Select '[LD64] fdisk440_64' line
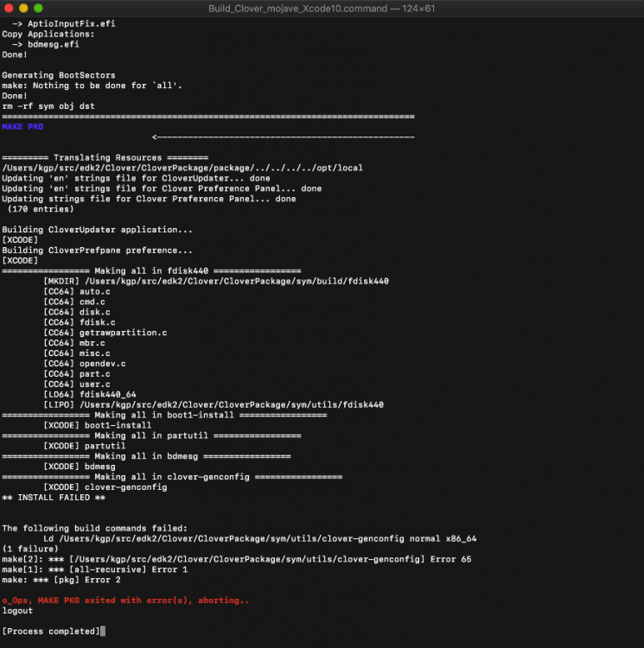The width and height of the screenshot is (644, 648). [x=90, y=395]
